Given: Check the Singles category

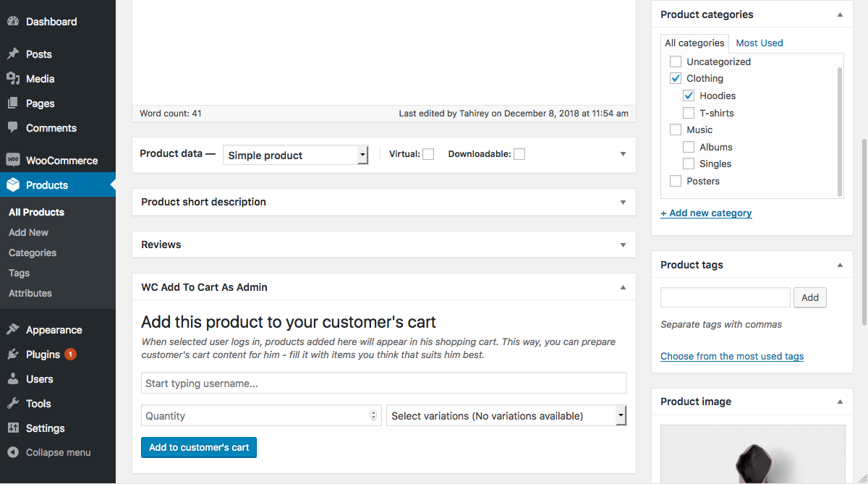Looking at the screenshot, I should pos(689,164).
